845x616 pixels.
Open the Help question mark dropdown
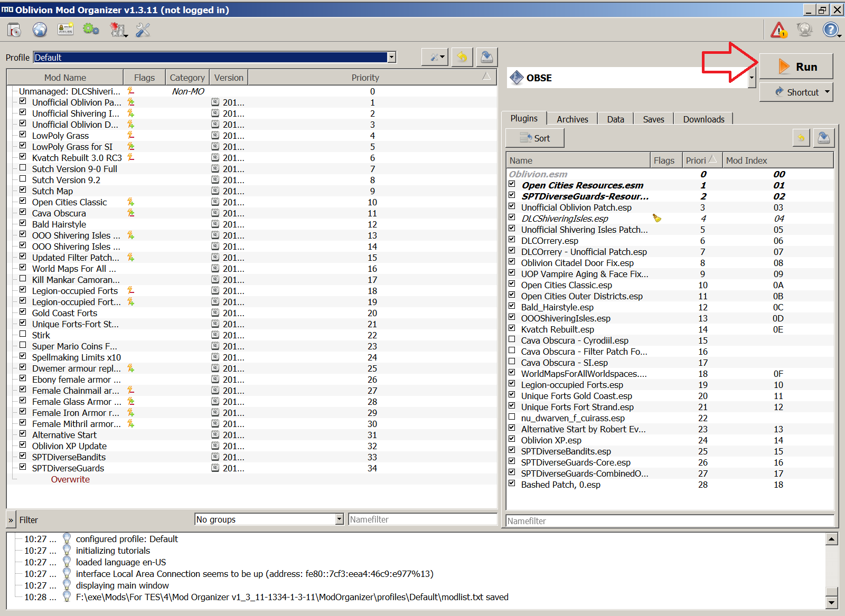[x=832, y=30]
